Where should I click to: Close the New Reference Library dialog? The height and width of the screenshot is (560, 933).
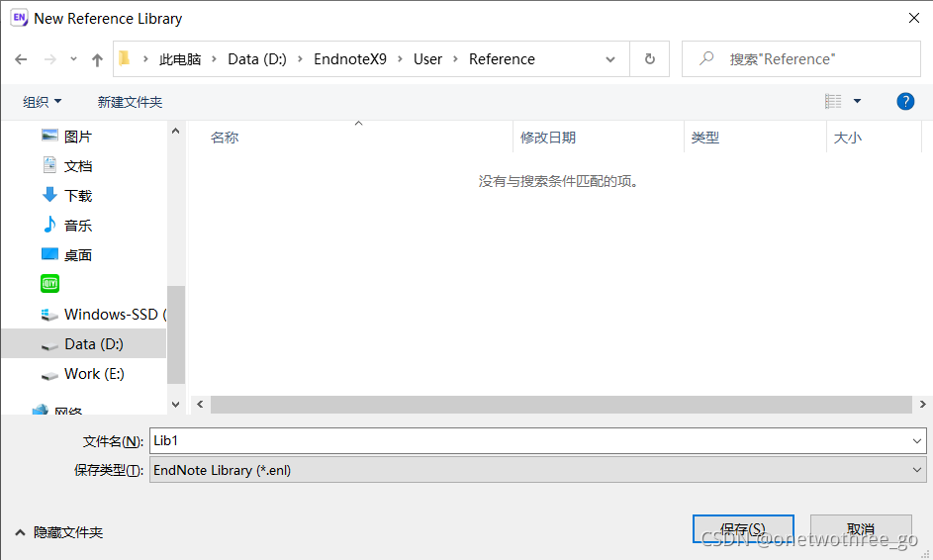914,18
